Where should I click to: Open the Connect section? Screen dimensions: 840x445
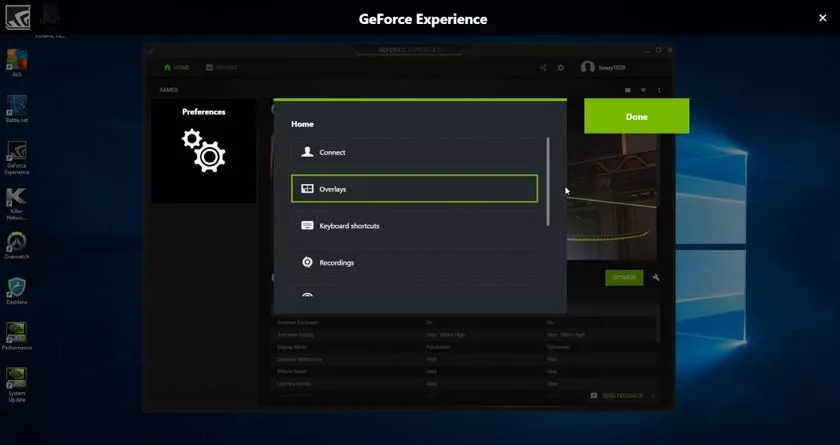pos(414,152)
